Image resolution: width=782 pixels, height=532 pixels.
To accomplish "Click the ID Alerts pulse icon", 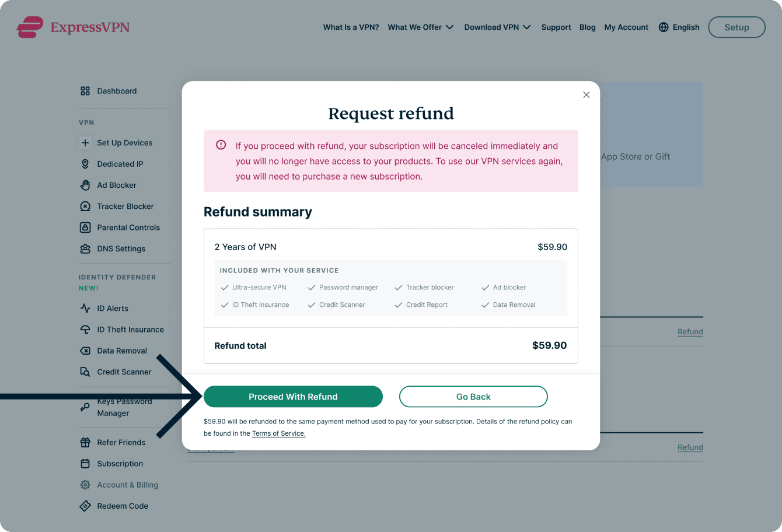I will point(85,308).
